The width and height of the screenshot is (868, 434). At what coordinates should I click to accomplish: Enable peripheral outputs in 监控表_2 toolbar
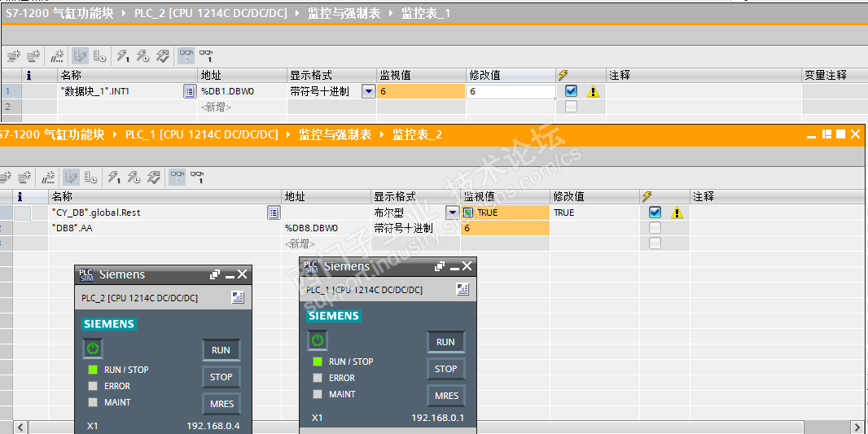click(x=153, y=178)
